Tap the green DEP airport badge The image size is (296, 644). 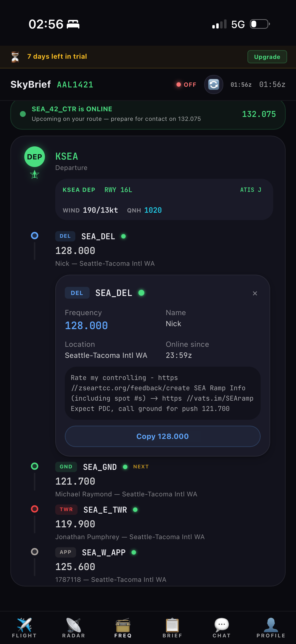click(x=34, y=157)
